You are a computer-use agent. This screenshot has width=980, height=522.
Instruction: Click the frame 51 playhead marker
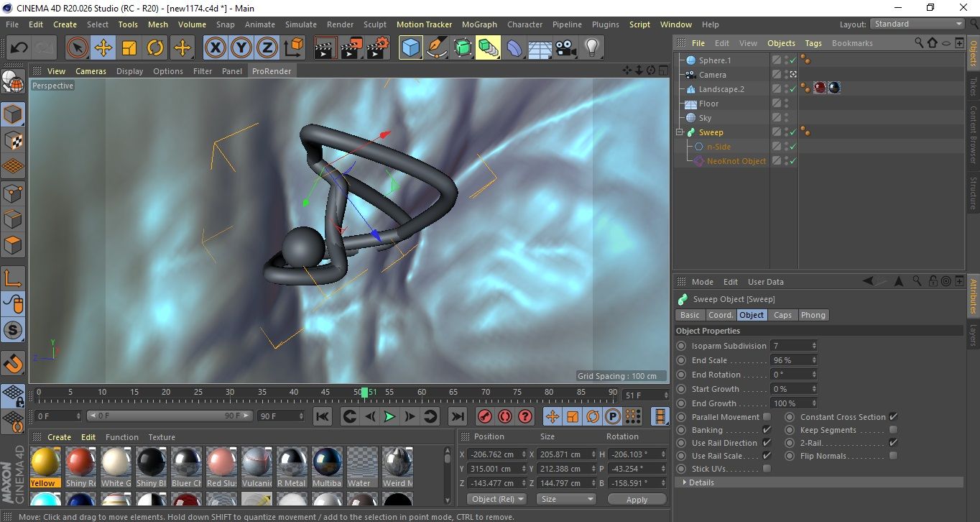[x=365, y=392]
